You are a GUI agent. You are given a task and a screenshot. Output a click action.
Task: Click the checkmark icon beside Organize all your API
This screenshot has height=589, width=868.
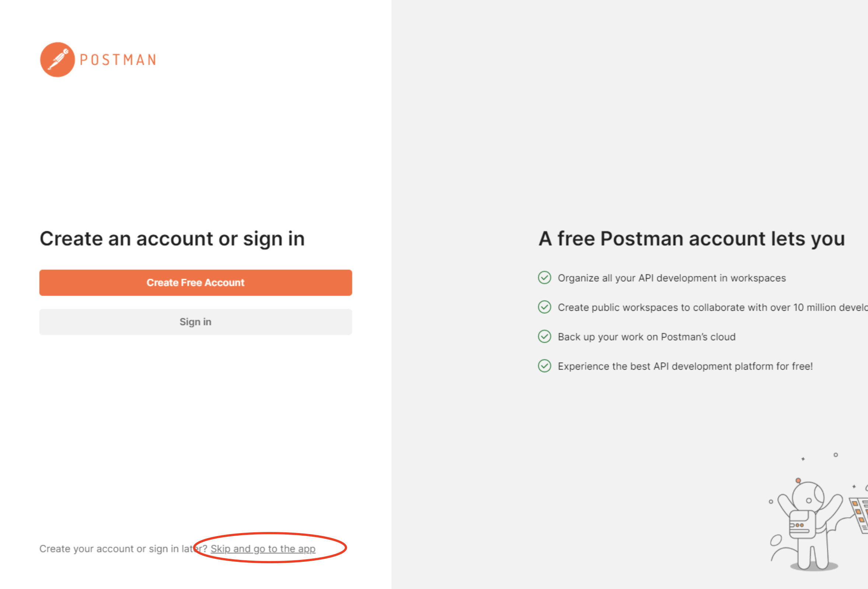point(544,278)
